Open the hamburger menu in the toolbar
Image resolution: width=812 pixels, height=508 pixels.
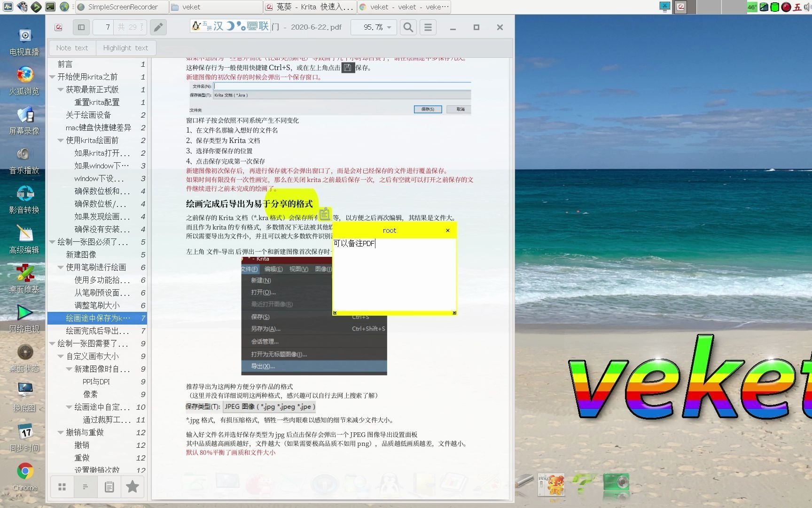[x=428, y=27]
